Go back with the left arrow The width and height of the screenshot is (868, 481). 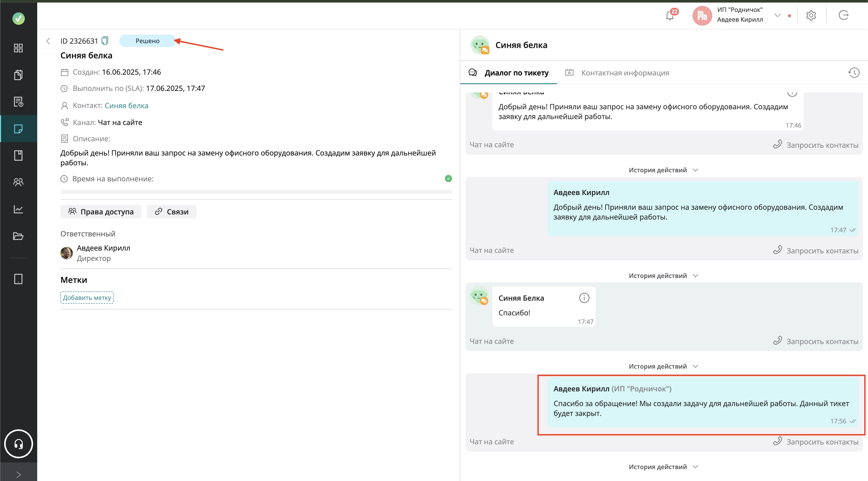pos(48,41)
